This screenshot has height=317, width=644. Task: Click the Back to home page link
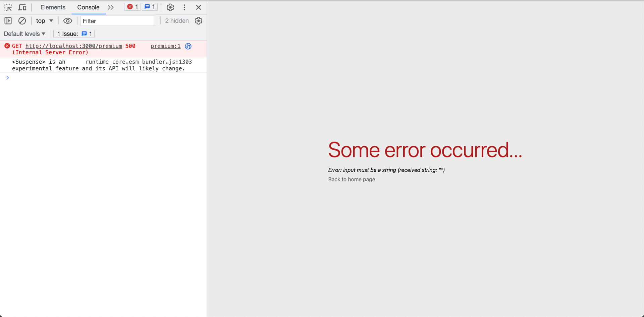click(352, 179)
